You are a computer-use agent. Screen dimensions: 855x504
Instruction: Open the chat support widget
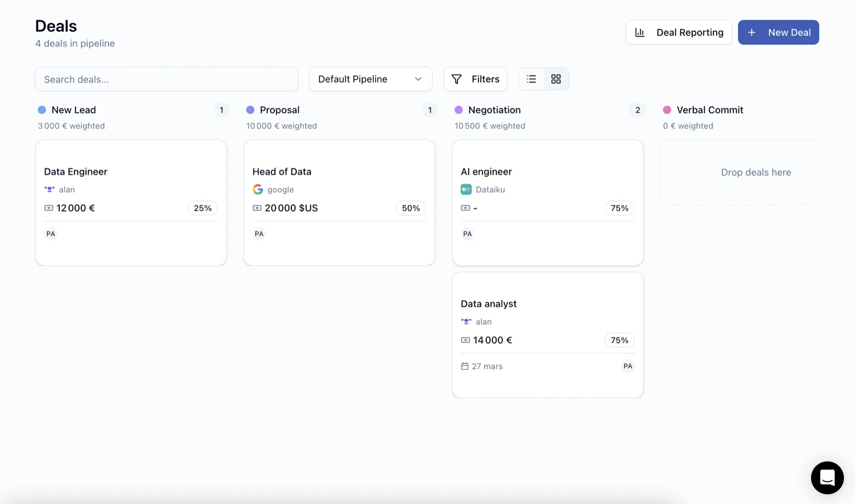tap(827, 477)
